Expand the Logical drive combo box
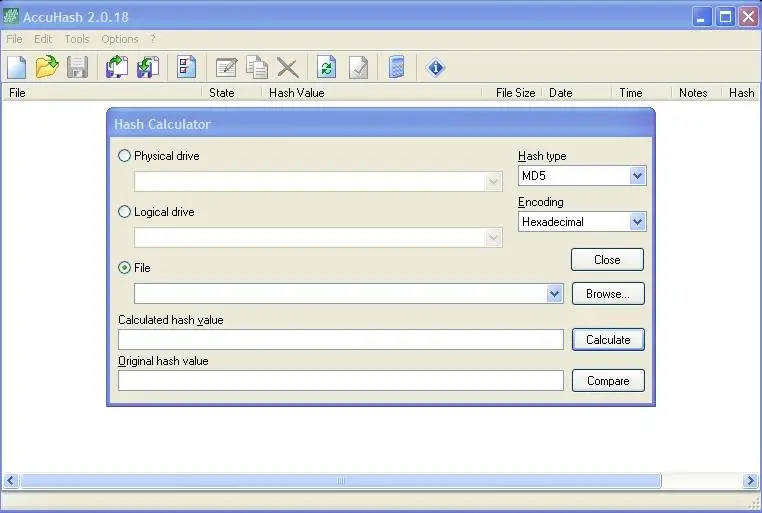762x513 pixels. [x=493, y=238]
